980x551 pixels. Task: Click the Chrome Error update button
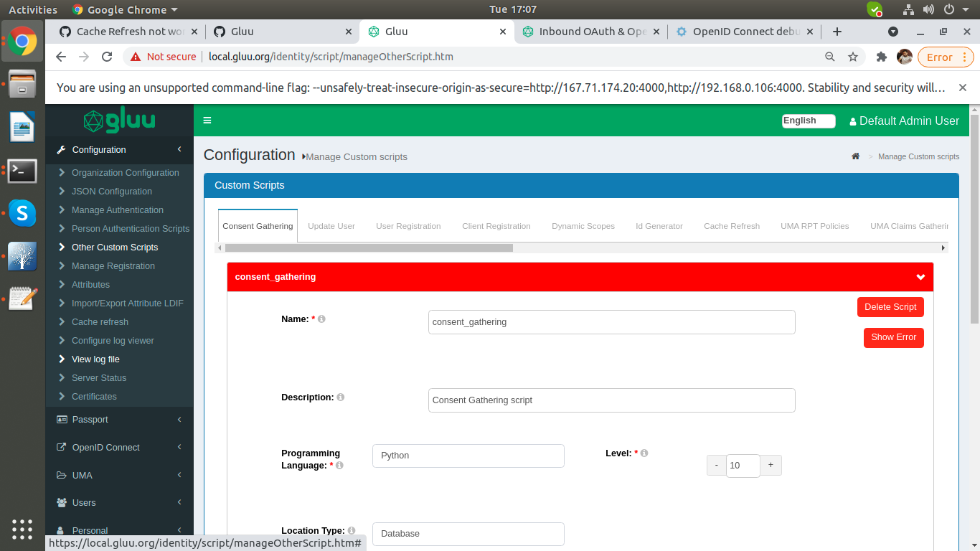[x=946, y=57]
